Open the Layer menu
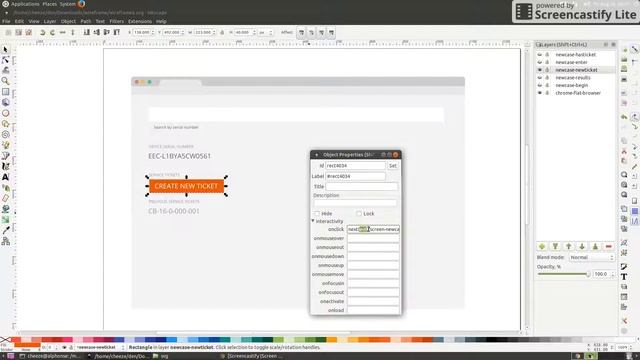The image size is (640, 360). coord(50,21)
